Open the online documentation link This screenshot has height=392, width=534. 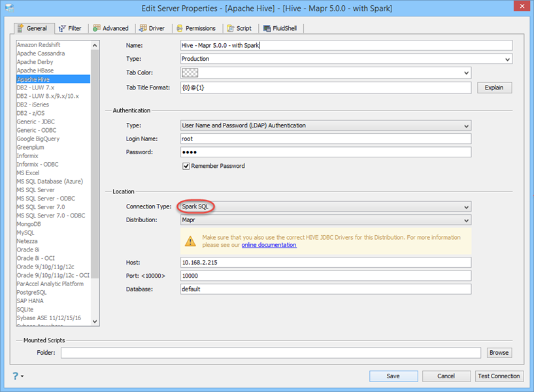pos(269,245)
